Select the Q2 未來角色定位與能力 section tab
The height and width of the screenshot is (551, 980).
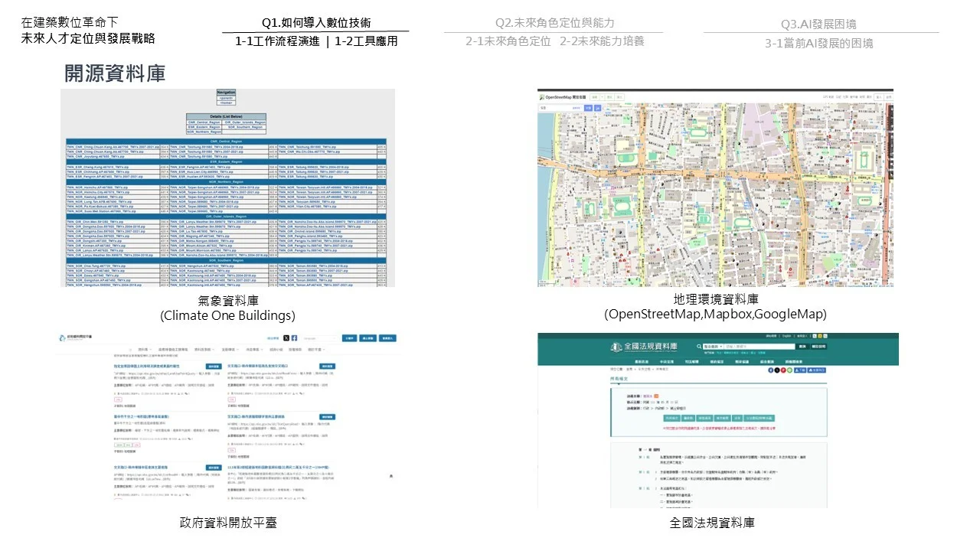554,23
